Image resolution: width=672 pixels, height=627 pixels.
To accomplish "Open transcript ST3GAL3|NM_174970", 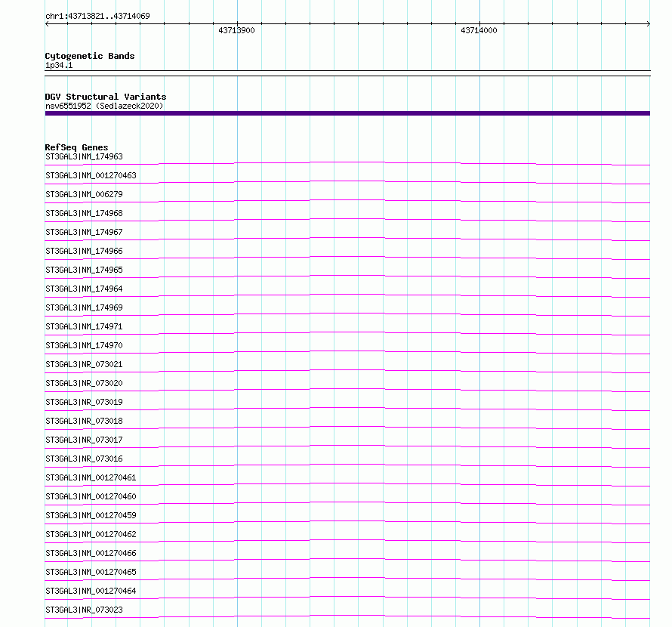I will 84,345.
